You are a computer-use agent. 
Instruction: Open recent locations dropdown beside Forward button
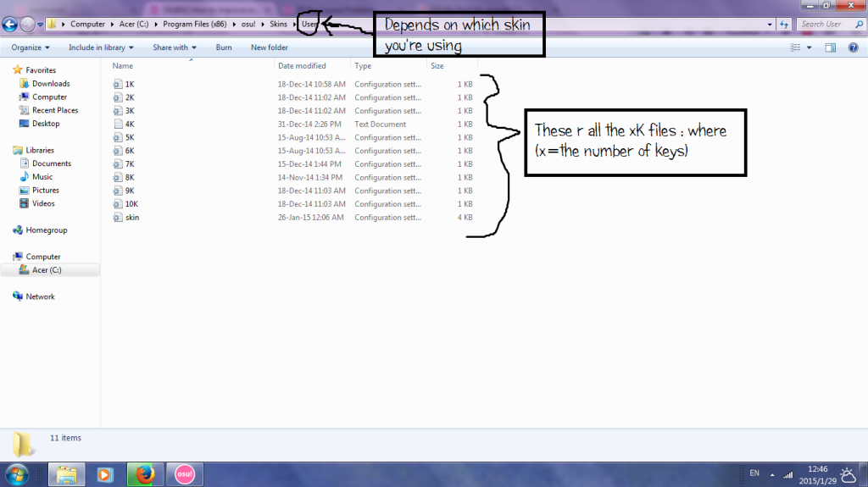pos(40,25)
